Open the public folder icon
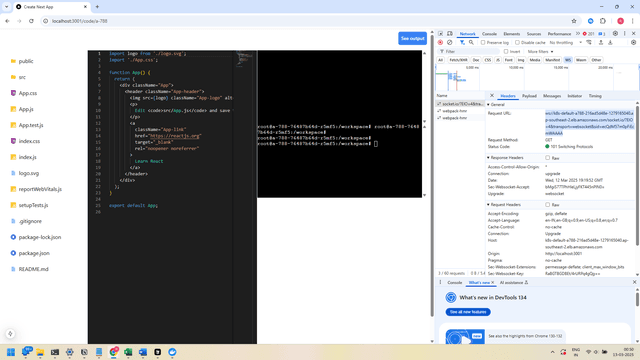640x360 pixels. pyautogui.click(x=13, y=61)
